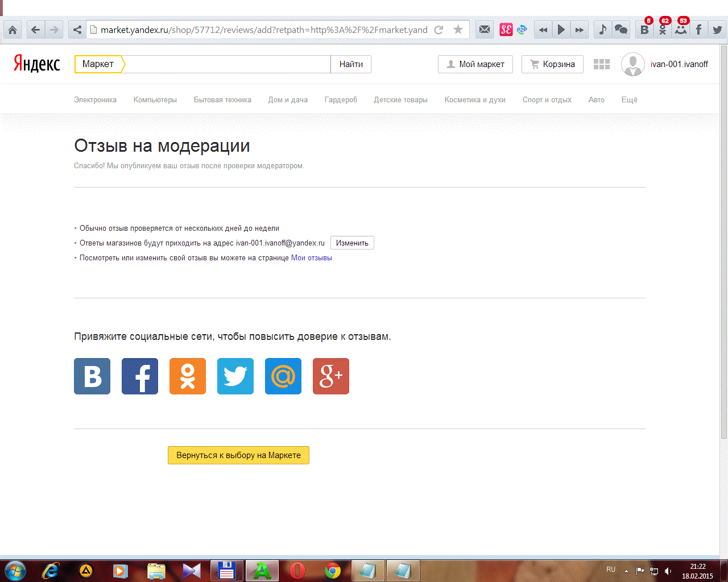The width and height of the screenshot is (728, 582).
Task: Click the user avatar picture
Action: click(x=633, y=64)
